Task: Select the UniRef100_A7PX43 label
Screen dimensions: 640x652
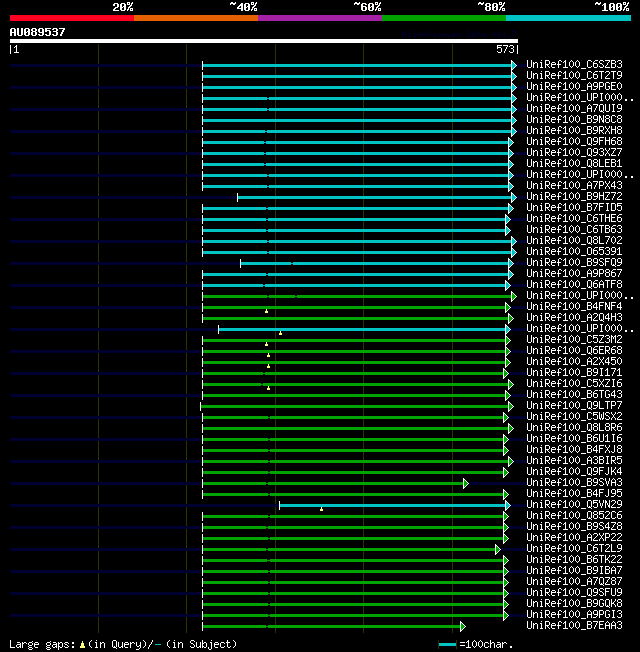Action: [x=574, y=185]
